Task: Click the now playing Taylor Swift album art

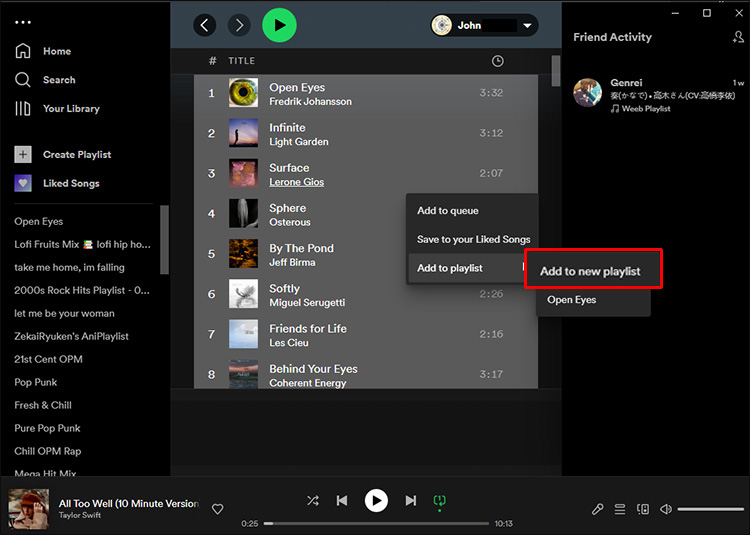Action: pos(29,509)
